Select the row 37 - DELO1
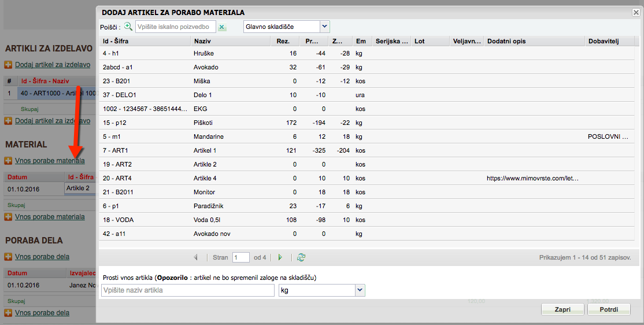This screenshot has width=644, height=325. click(367, 95)
